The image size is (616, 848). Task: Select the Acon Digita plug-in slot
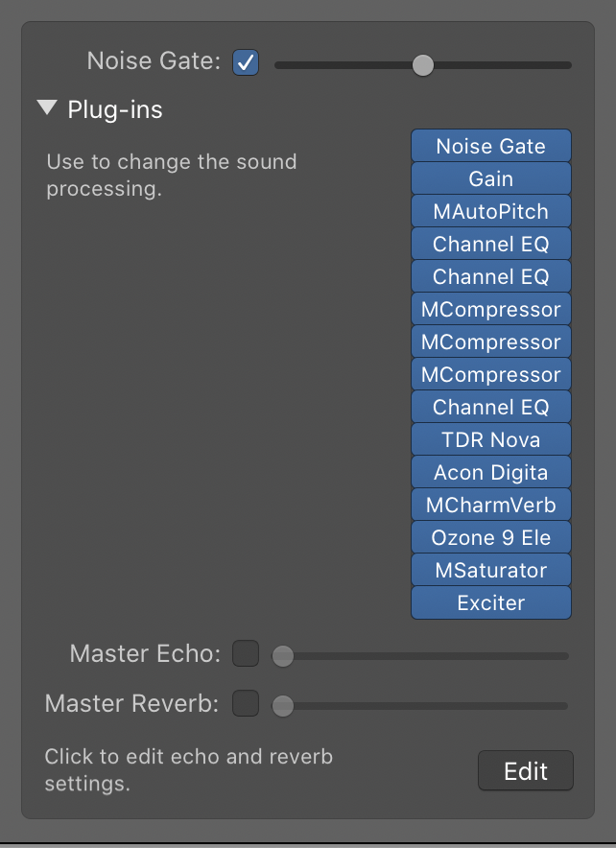[490, 473]
